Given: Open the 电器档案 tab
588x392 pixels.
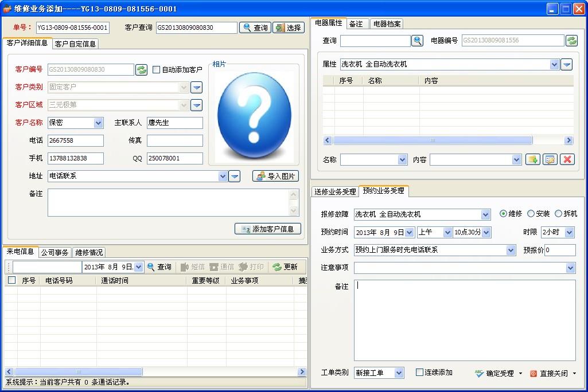Looking at the screenshot, I should coord(387,24).
